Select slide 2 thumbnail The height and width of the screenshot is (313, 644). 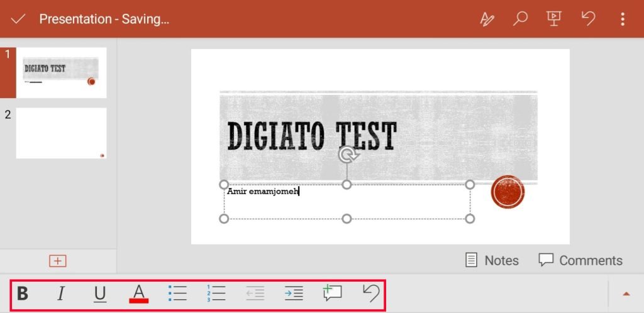pyautogui.click(x=61, y=133)
